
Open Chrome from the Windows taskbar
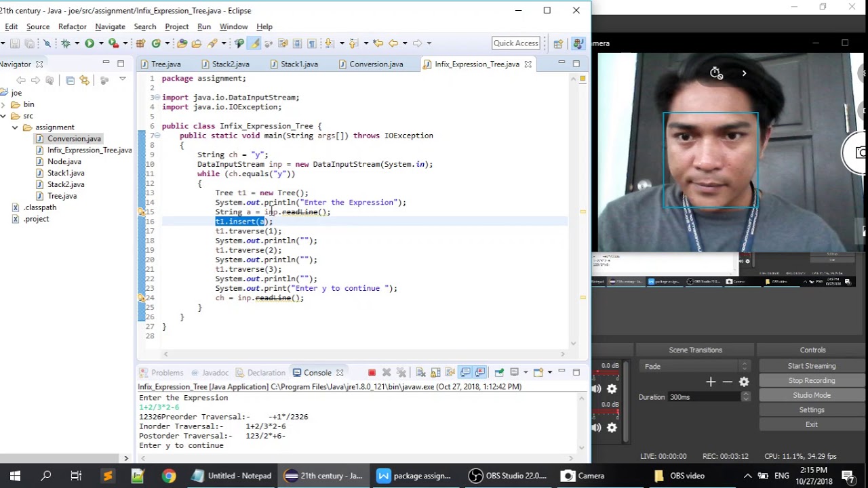tap(169, 476)
